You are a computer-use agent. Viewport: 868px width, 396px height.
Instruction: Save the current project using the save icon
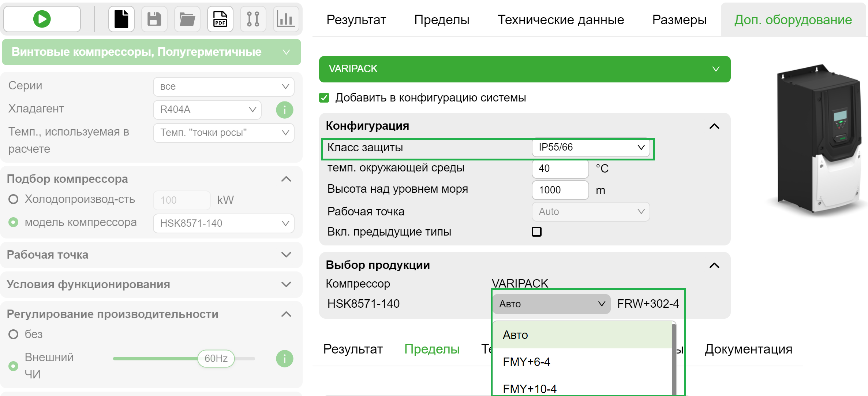tap(154, 19)
